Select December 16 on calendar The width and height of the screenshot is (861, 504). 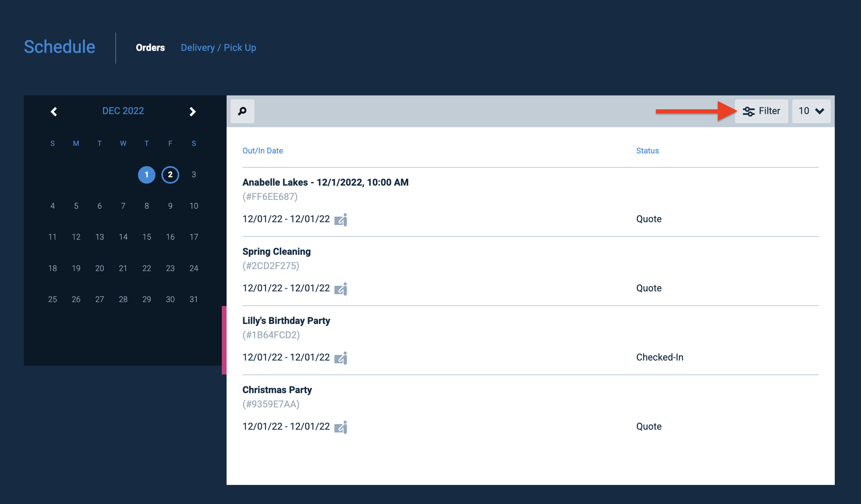(170, 237)
